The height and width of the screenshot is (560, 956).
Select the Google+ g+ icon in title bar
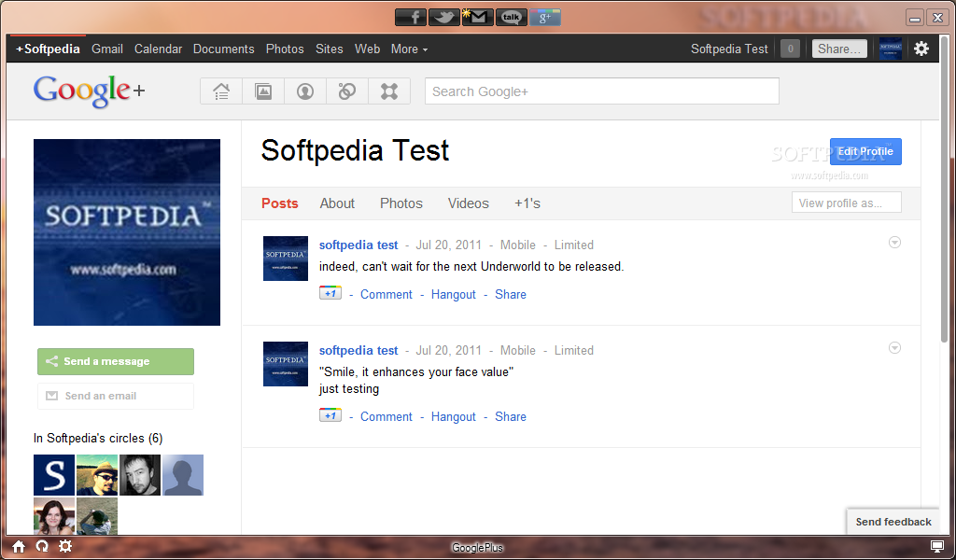[544, 17]
